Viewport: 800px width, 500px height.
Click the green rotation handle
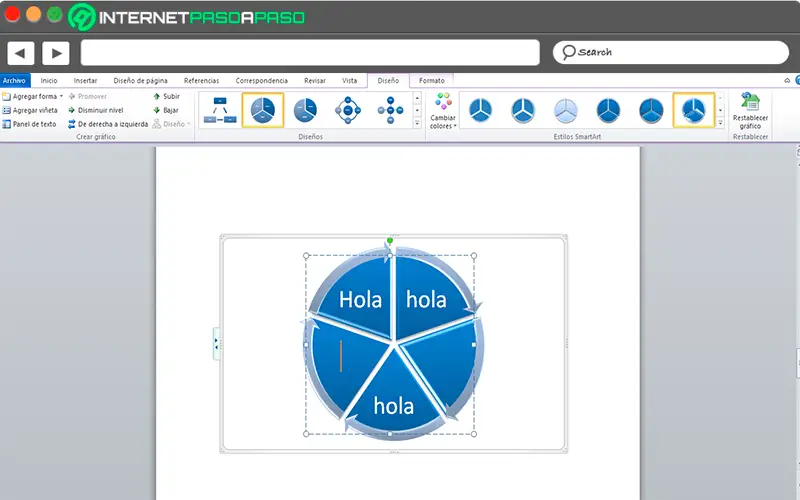(x=390, y=240)
